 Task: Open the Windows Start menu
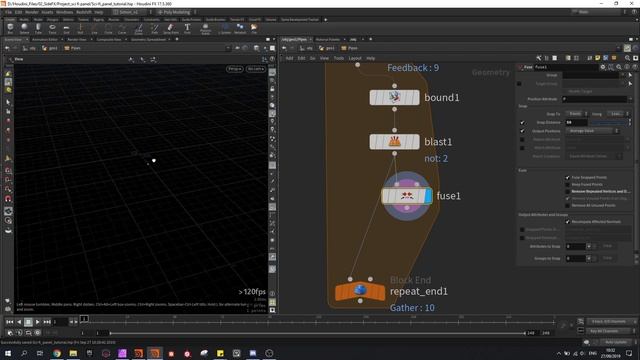7,353
